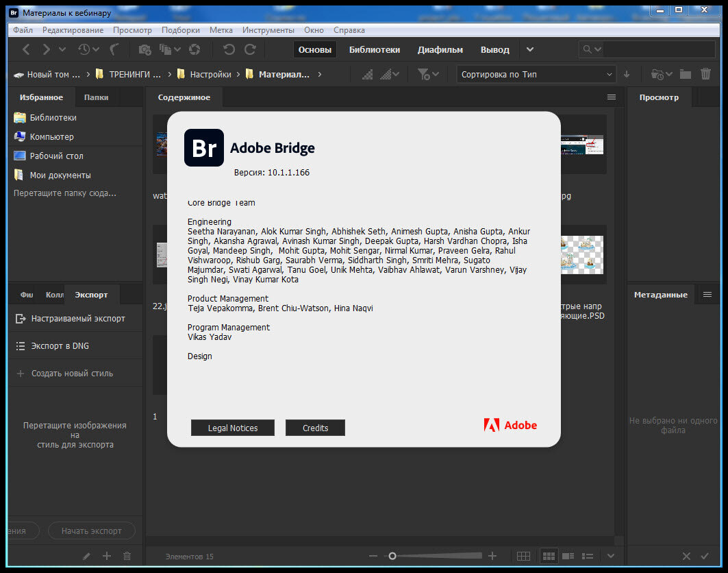Add new export preset plus icon
The height and width of the screenshot is (573, 728).
(107, 556)
